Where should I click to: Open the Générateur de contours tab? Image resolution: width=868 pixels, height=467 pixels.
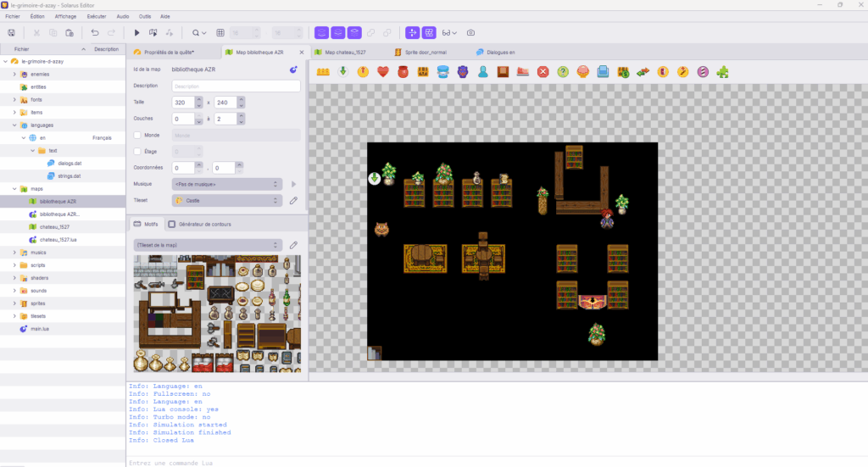pos(203,225)
